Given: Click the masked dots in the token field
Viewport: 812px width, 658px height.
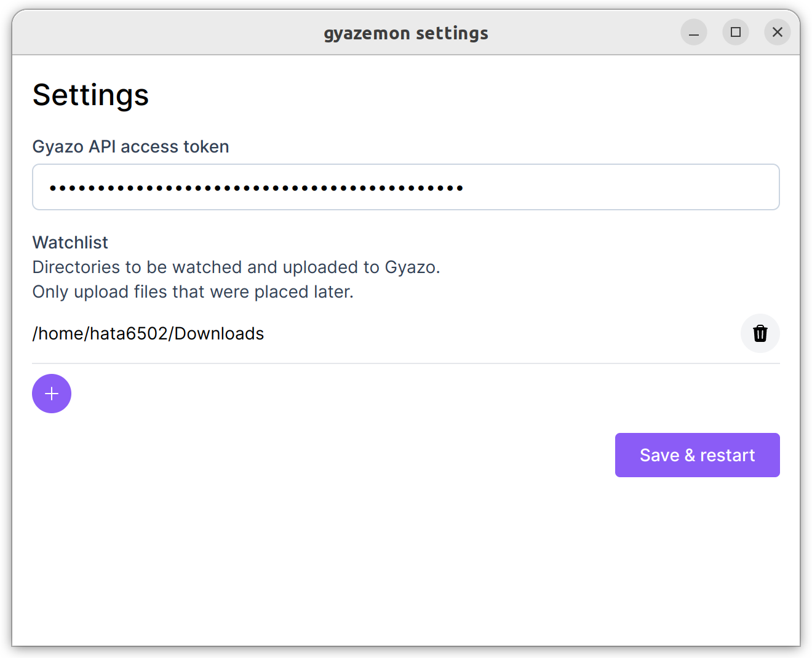Looking at the screenshot, I should (x=256, y=188).
